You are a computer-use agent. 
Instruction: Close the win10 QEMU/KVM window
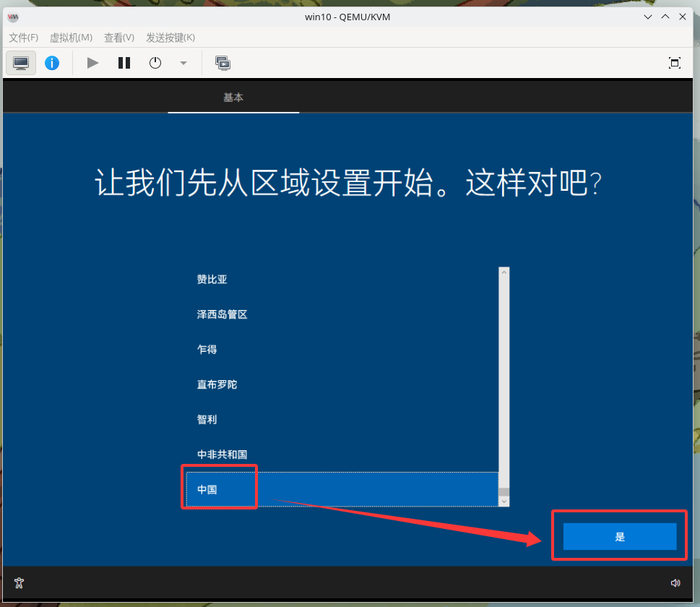coord(682,17)
